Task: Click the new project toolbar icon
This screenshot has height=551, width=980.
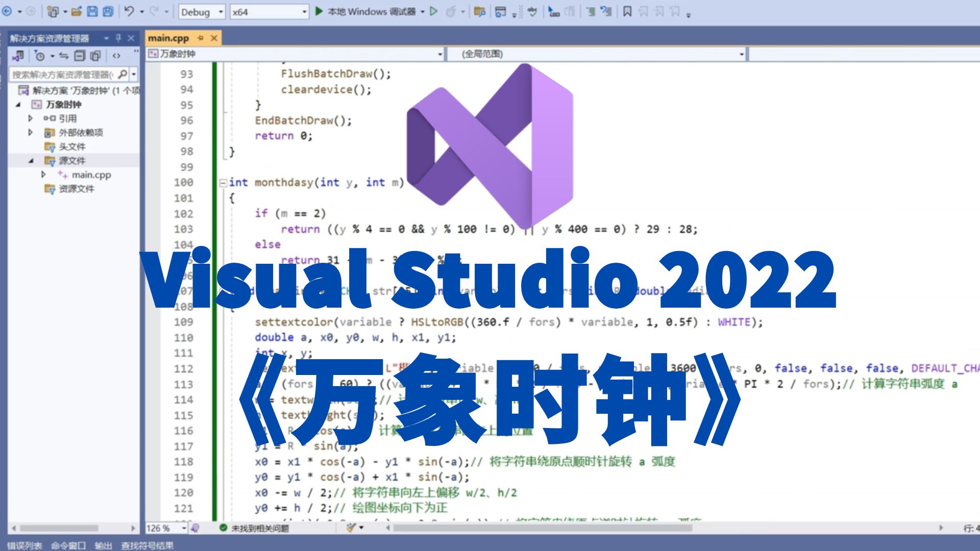Action: point(52,11)
